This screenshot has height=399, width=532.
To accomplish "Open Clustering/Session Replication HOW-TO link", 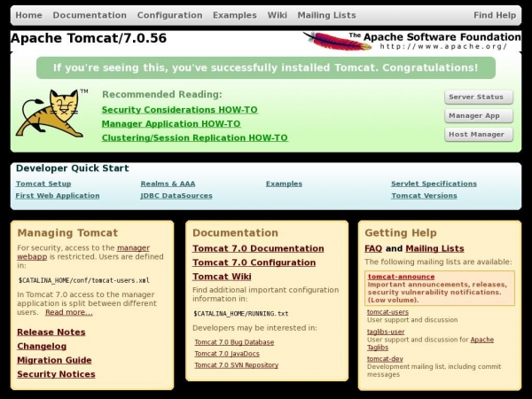I will tap(195, 137).
